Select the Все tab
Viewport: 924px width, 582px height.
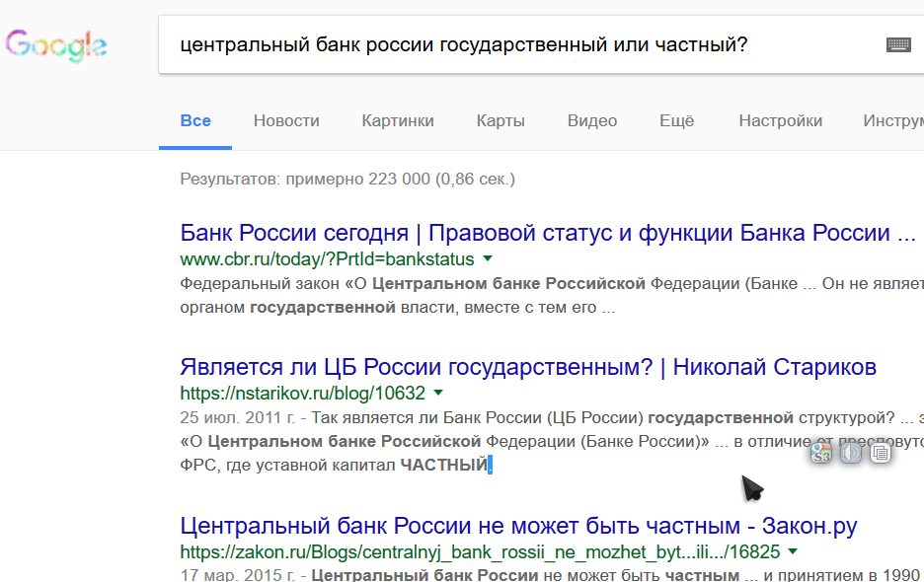[195, 120]
